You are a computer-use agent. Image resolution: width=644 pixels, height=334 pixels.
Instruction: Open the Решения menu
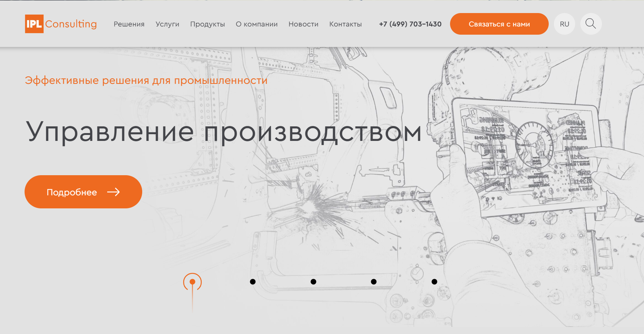[129, 24]
